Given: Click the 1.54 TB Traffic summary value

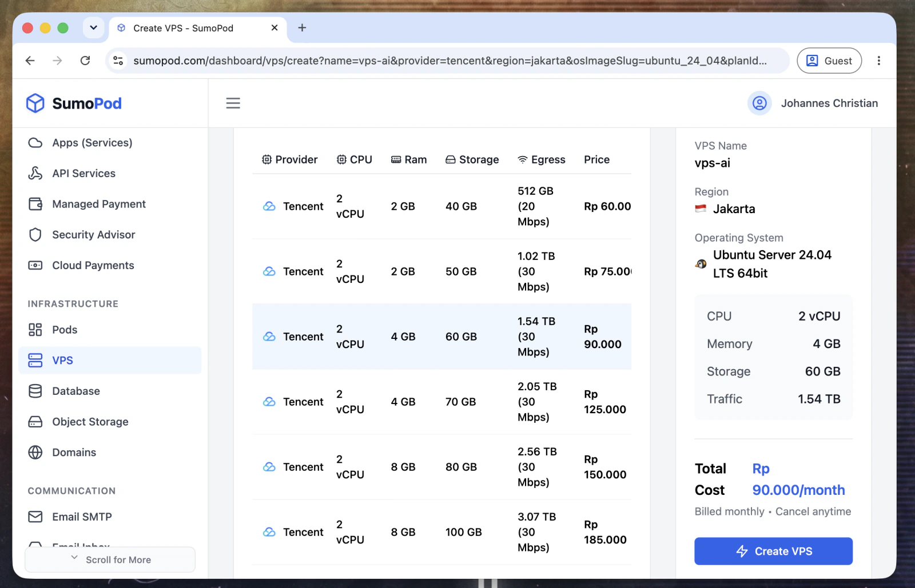Looking at the screenshot, I should pyautogui.click(x=819, y=399).
